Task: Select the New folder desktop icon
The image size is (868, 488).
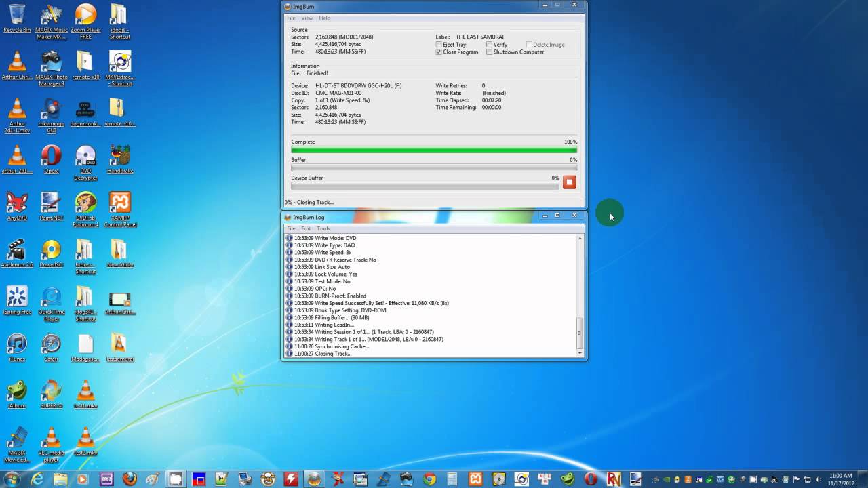Action: pos(119,253)
